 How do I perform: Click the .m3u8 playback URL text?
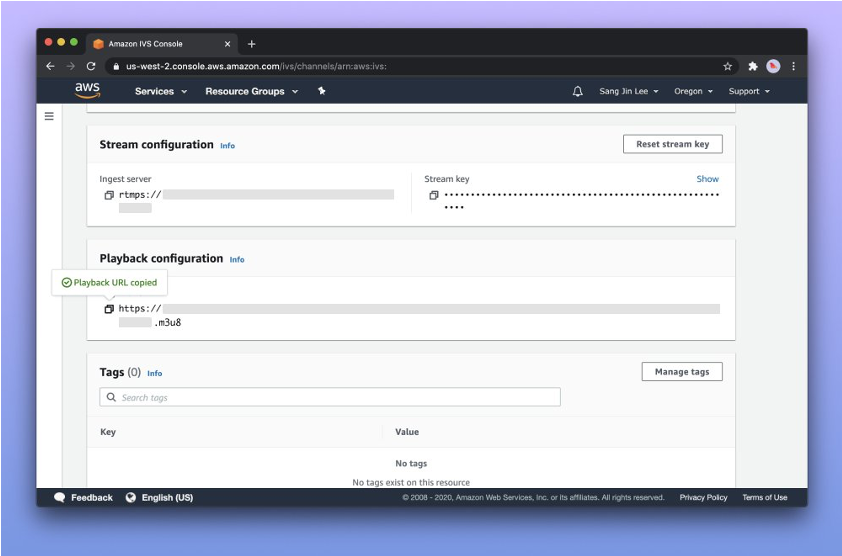click(x=168, y=323)
